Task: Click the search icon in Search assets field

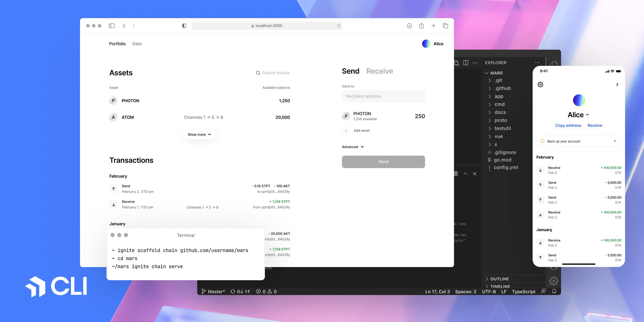Action: coord(258,73)
